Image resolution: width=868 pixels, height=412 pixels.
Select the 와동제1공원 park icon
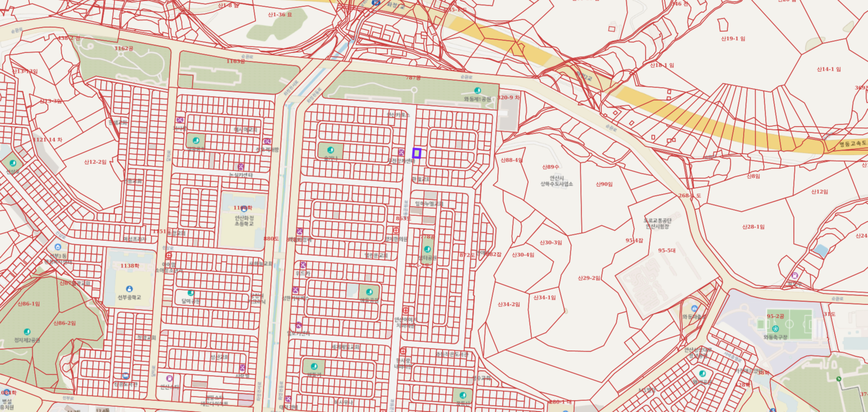[477, 90]
